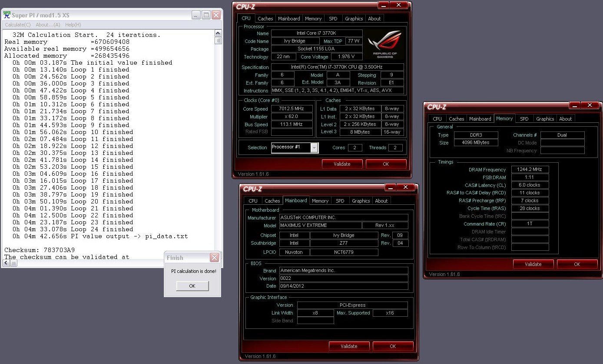Go to SPD tab in CPU-Z memory timings window
The width and height of the screenshot is (603, 364).
pyautogui.click(x=524, y=119)
